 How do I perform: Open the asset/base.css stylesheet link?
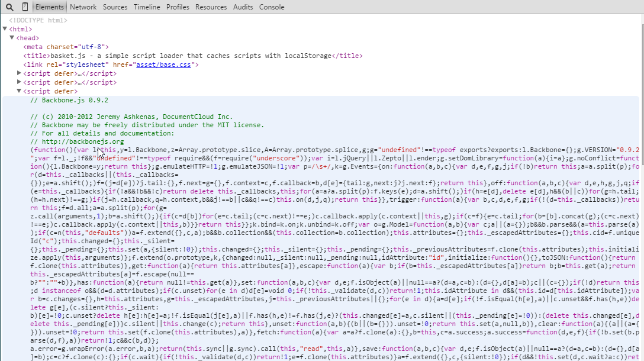[x=163, y=65]
